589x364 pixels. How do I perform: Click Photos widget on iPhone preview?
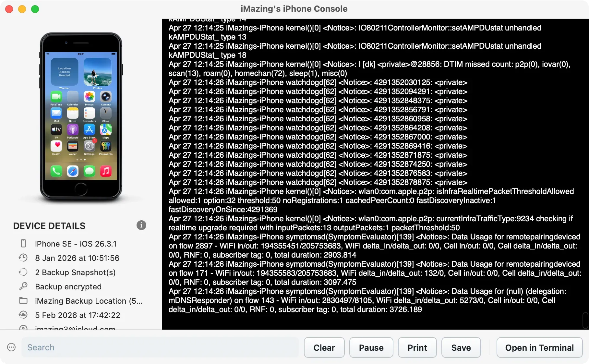point(97,72)
